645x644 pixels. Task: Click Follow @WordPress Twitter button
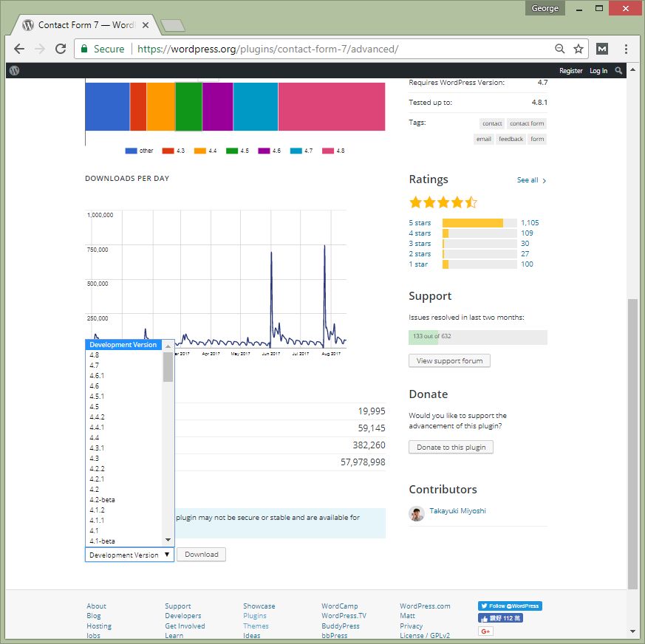click(x=510, y=606)
